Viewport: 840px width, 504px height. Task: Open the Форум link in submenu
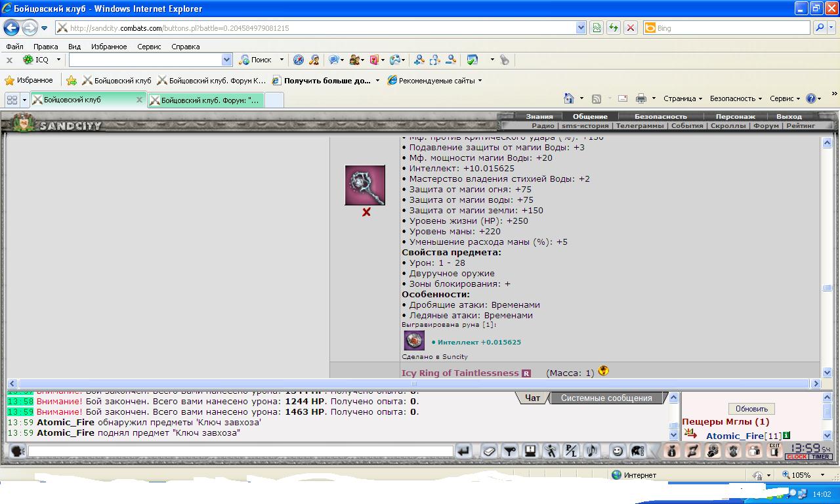click(x=766, y=125)
